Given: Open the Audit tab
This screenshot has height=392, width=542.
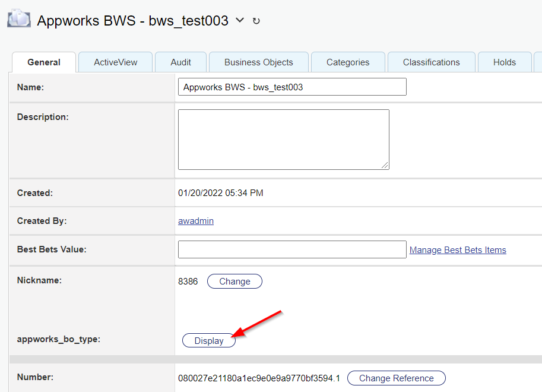Looking at the screenshot, I should coord(180,62).
